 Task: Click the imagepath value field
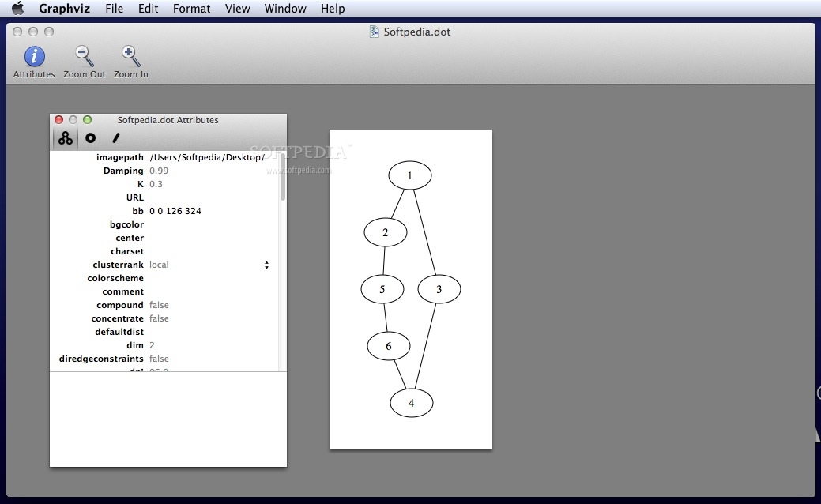tap(207, 157)
